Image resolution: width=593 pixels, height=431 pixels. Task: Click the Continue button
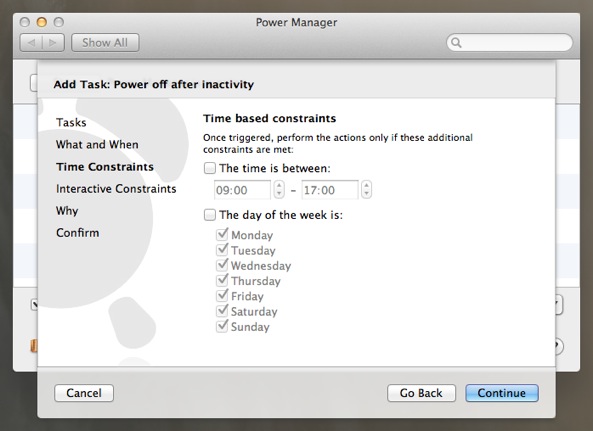pyautogui.click(x=502, y=393)
